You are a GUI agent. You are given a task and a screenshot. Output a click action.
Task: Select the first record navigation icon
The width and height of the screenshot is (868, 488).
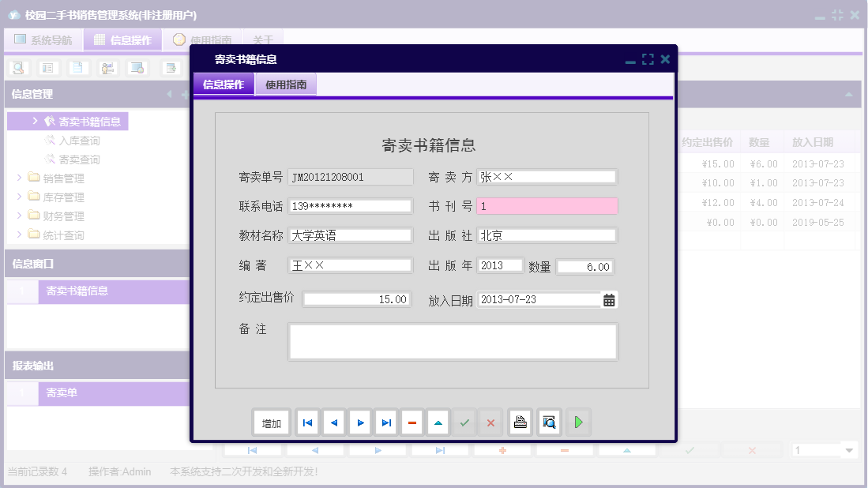pyautogui.click(x=307, y=422)
